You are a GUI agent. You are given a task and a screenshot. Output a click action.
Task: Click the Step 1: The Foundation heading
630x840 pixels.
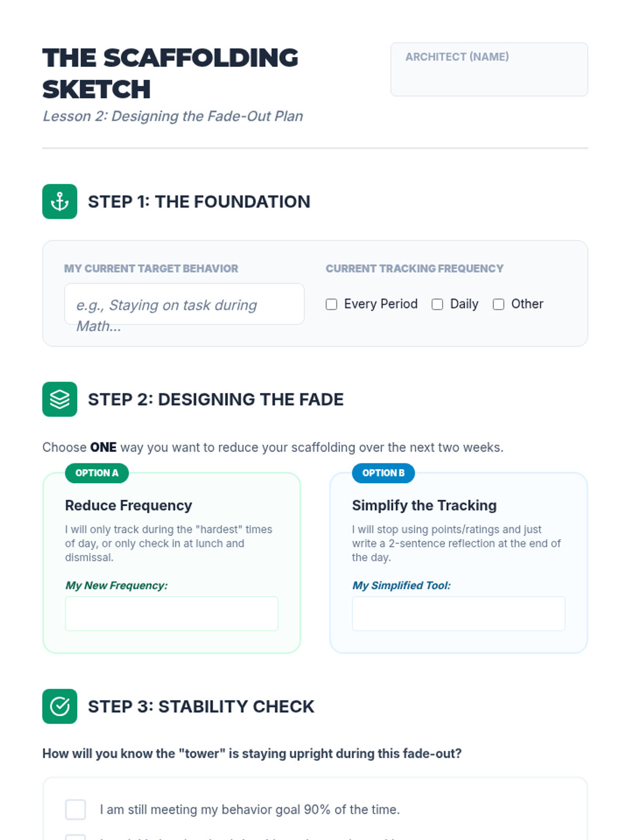(x=199, y=202)
